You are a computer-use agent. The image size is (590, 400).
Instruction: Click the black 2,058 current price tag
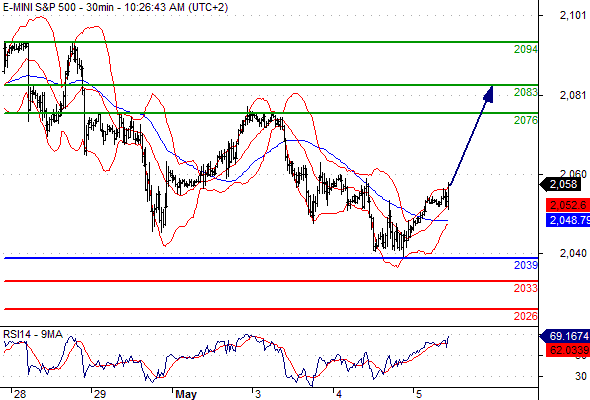coord(561,184)
